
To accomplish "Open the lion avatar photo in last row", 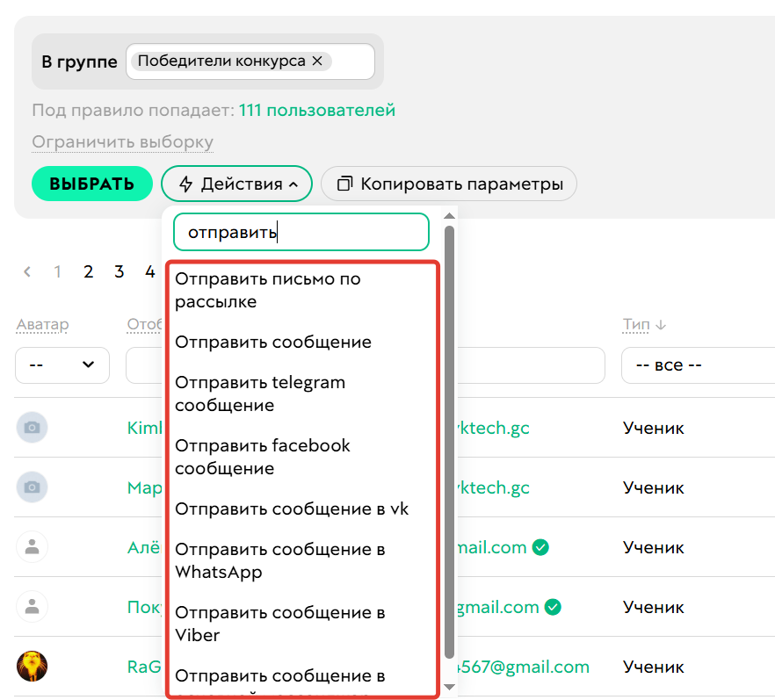I will [x=32, y=667].
